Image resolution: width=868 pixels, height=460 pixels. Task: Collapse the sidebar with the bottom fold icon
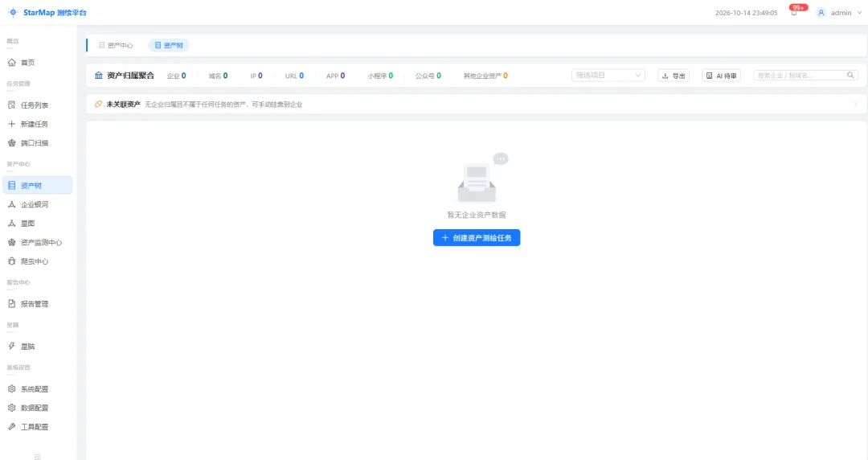[x=38, y=457]
